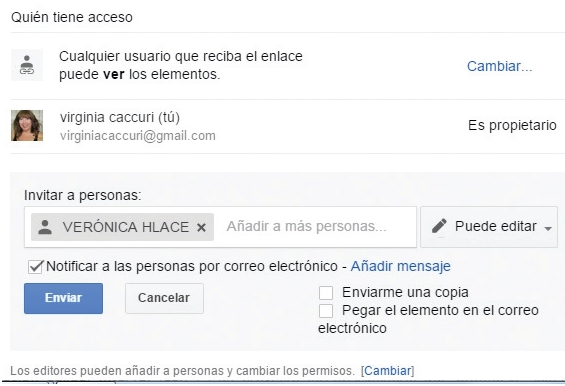565x386 pixels.
Task: Enable Enviarme una copia checkbox
Action: pos(326,293)
